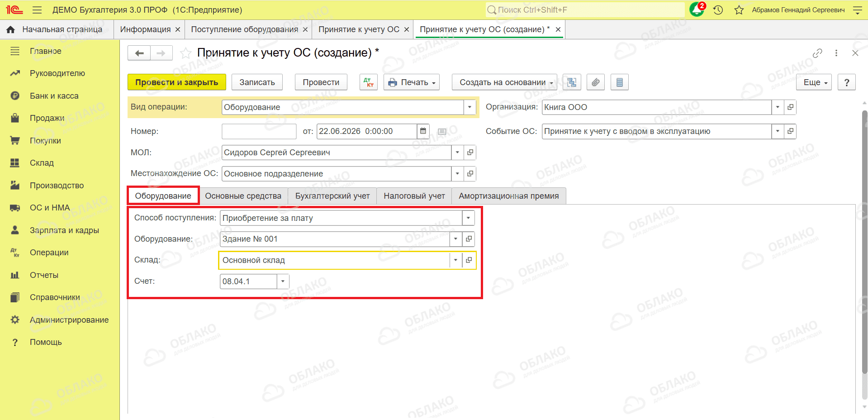
Task: Open МОЛ record link icon
Action: click(470, 153)
